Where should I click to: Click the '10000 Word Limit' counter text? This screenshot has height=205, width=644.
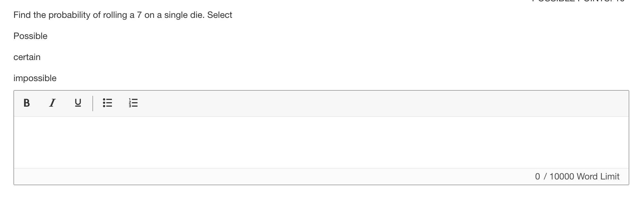coord(584,177)
